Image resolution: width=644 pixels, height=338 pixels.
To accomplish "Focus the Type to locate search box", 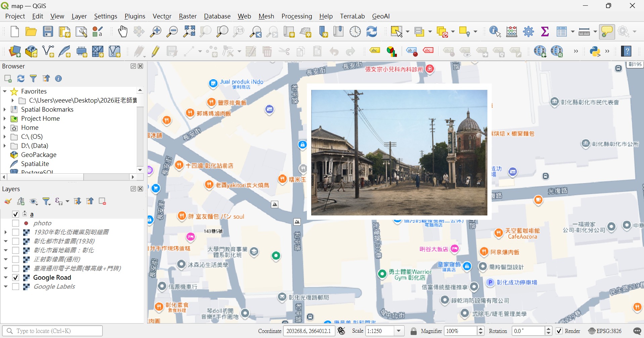I will (x=52, y=331).
